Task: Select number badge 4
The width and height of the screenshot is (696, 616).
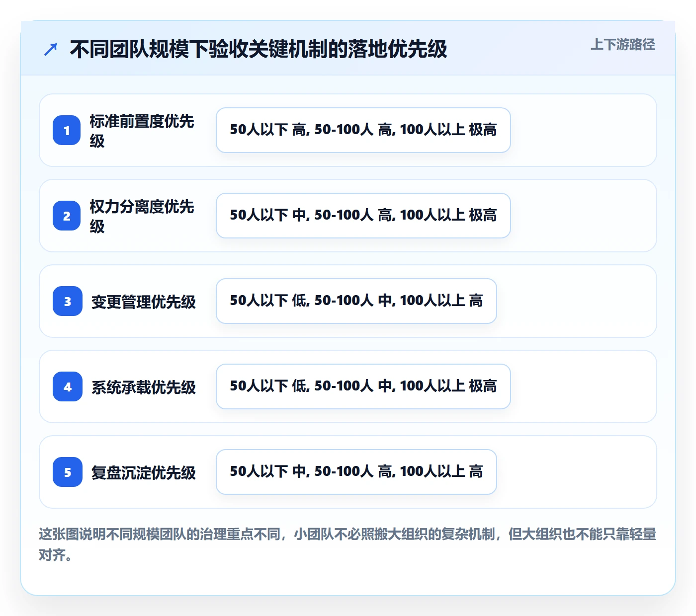Action: coord(68,386)
